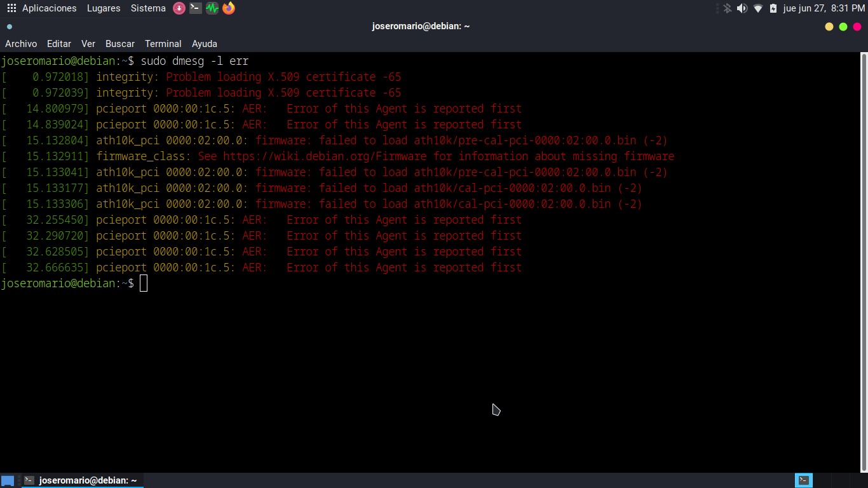The width and height of the screenshot is (868, 488).
Task: Open the Ver menu
Action: (88, 44)
